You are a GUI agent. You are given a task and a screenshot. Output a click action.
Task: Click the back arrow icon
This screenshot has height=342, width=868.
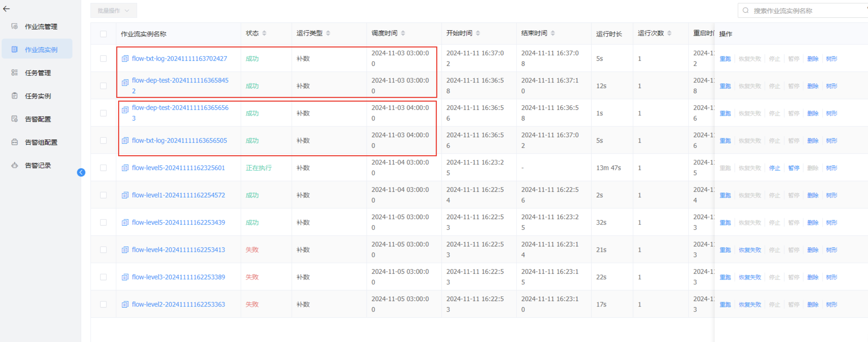[x=6, y=9]
